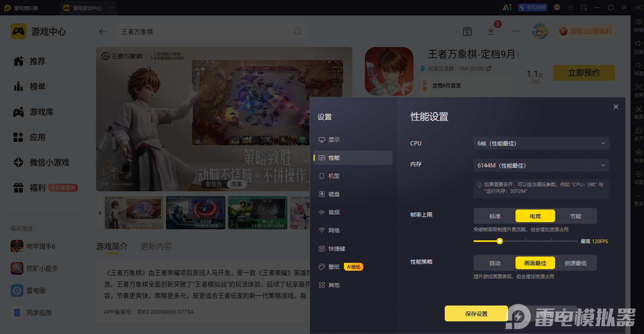Go to 榜单 rankings in the sidebar
This screenshot has width=644, height=334.
(x=30, y=87)
